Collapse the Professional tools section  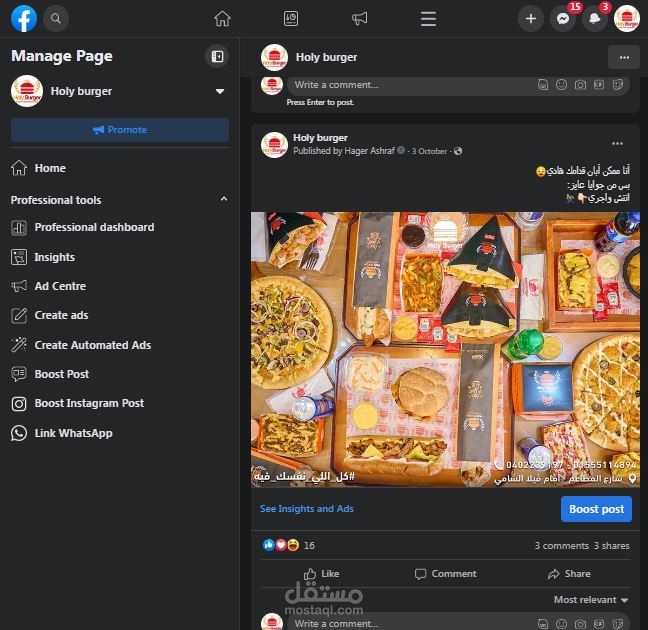224,199
